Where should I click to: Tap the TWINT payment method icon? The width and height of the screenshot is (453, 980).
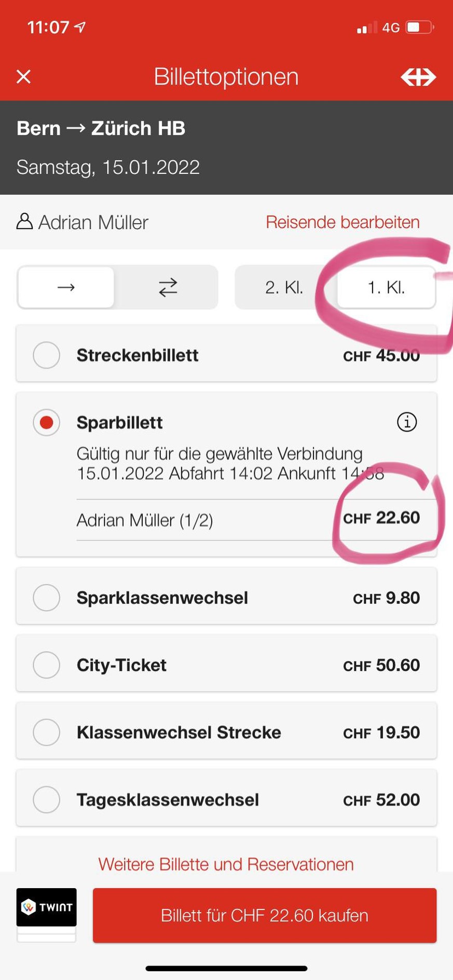(47, 907)
